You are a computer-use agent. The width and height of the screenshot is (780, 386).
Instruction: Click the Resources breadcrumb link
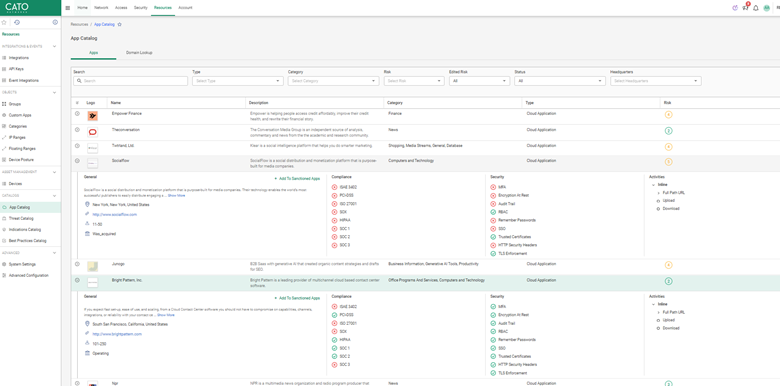(79, 24)
